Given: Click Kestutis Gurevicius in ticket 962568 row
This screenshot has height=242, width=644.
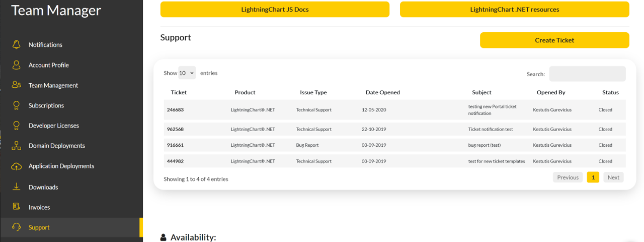Looking at the screenshot, I should coord(552,129).
